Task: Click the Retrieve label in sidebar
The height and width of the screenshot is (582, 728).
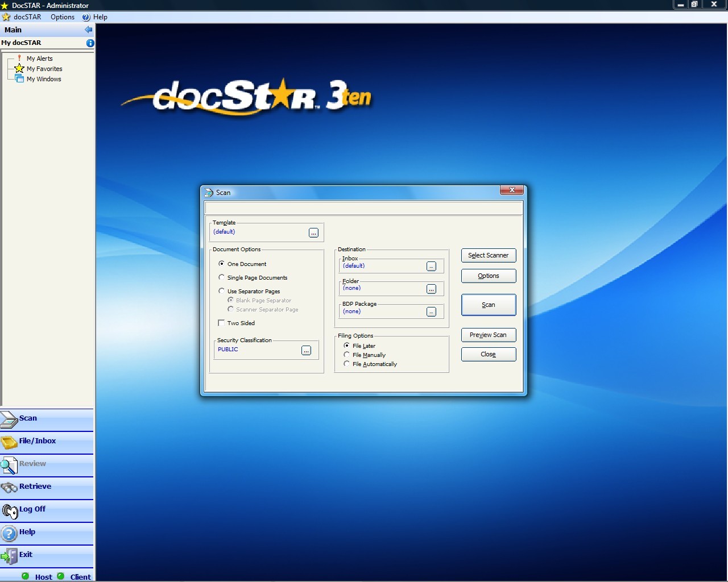Action: coord(35,487)
